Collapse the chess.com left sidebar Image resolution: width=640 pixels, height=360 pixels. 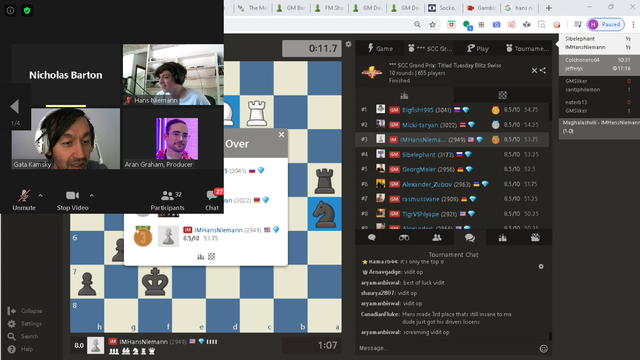(x=25, y=311)
